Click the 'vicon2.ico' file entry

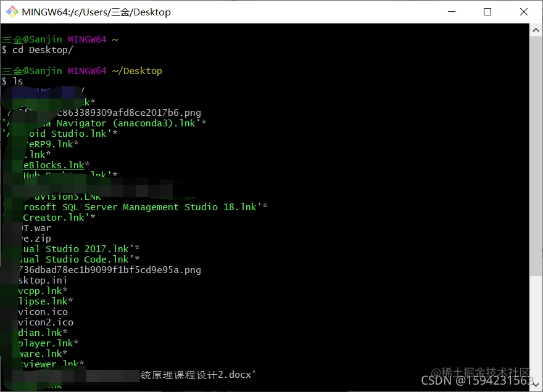pos(46,322)
